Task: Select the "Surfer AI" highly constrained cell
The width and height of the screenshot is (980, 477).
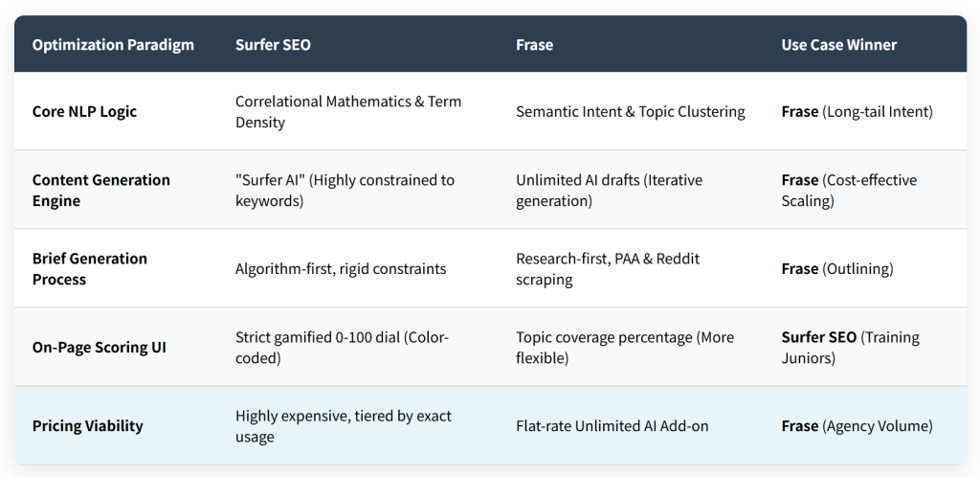Action: (345, 191)
